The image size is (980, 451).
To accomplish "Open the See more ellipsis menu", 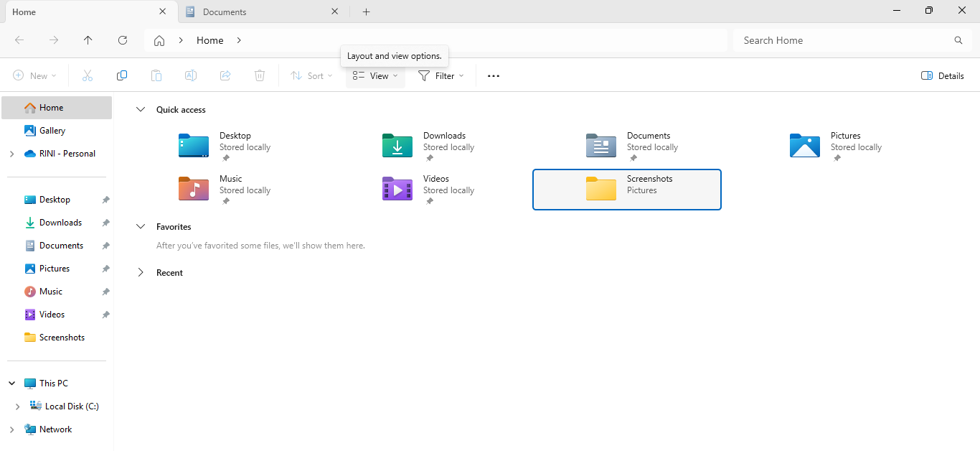I will click(494, 75).
